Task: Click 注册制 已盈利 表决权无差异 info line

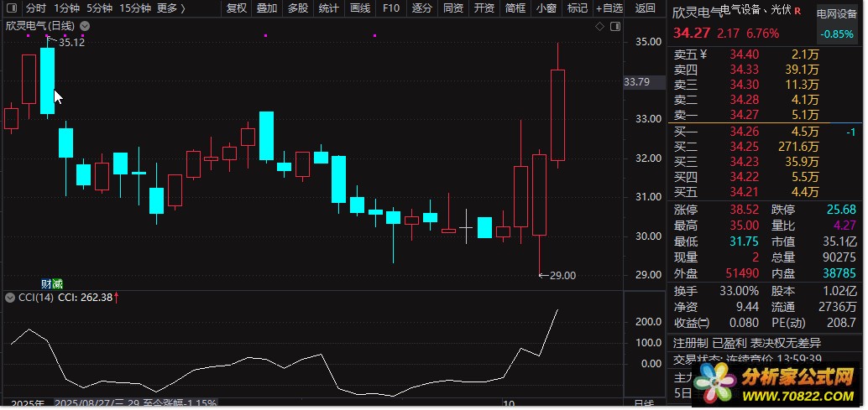Action: tap(745, 343)
